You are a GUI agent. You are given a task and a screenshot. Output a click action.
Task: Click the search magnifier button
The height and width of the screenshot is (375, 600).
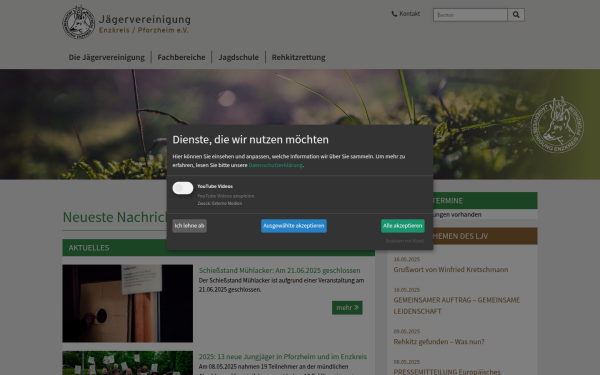(516, 15)
